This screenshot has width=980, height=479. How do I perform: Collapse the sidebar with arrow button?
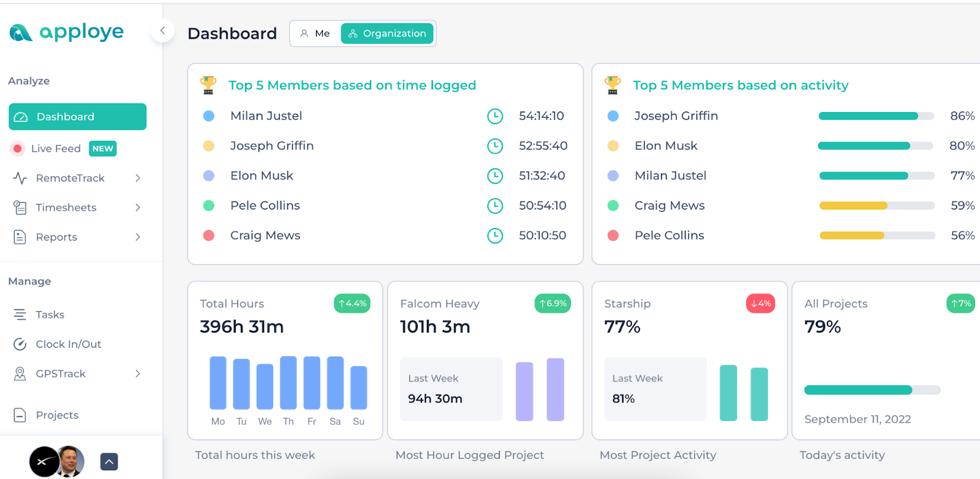[x=162, y=31]
